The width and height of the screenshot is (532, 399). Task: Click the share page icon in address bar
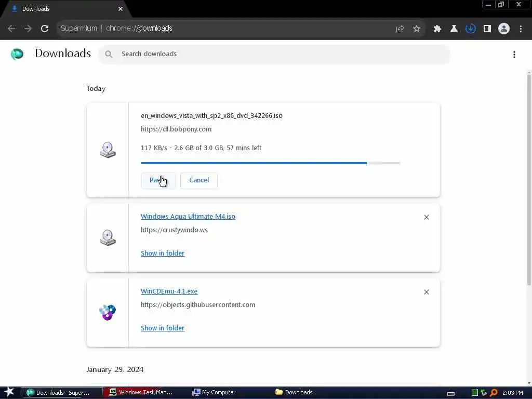[x=400, y=29]
